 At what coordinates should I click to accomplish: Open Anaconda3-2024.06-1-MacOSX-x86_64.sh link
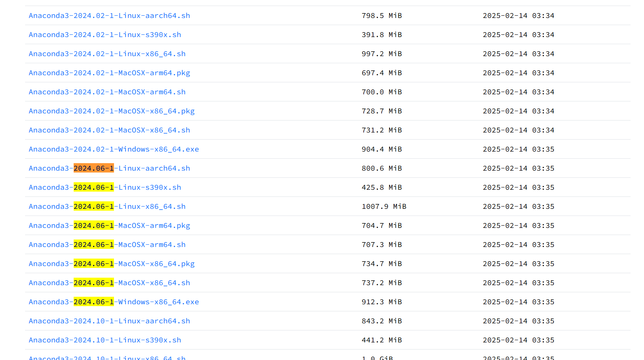coord(110,283)
